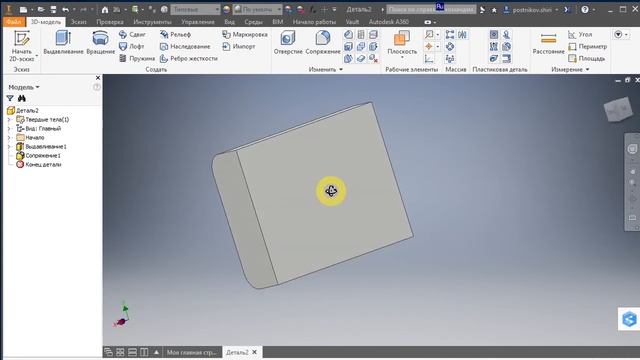The width and height of the screenshot is (640, 360).
Task: Click the filter funnel icon in model browser
Action: [x=10, y=98]
